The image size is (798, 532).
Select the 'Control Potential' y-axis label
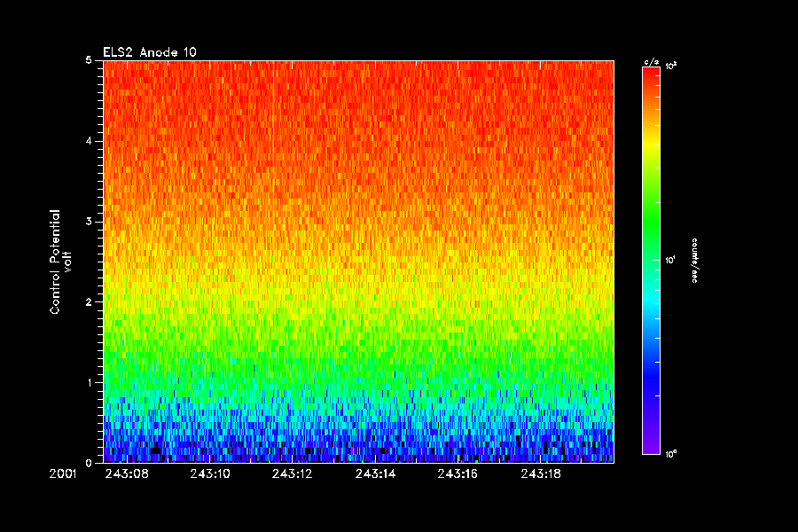point(54,262)
